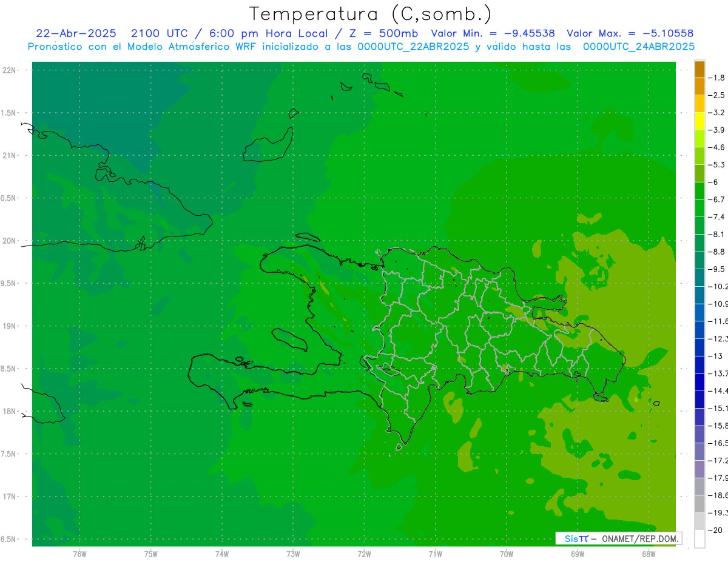Screen dimensions: 728x562
Task: Click the "19N" latitude label
Action: click(10, 326)
